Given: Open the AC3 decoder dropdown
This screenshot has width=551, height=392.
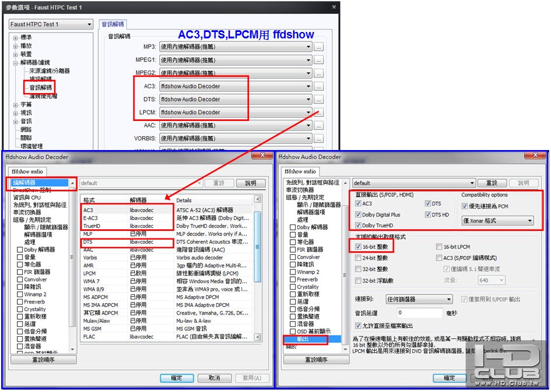Looking at the screenshot, I should [x=236, y=86].
